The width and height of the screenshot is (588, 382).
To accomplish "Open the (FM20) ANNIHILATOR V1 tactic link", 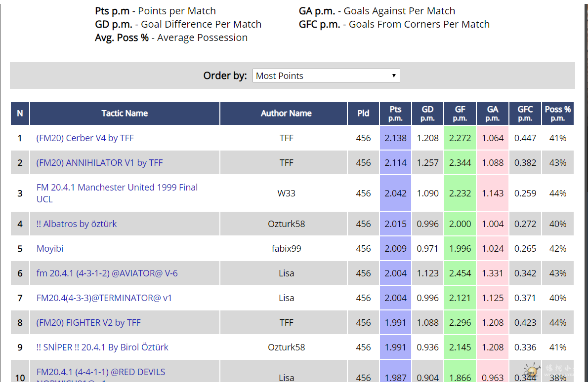I will (x=99, y=163).
